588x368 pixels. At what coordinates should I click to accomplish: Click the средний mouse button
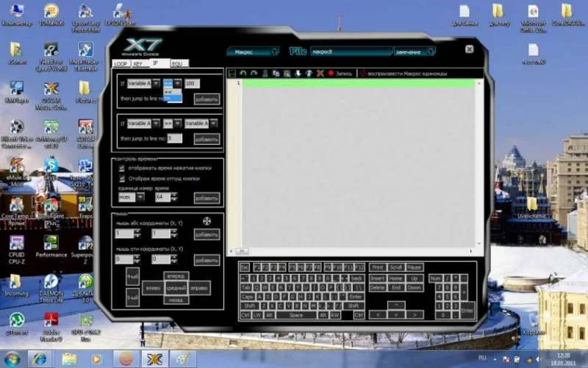[x=176, y=288]
